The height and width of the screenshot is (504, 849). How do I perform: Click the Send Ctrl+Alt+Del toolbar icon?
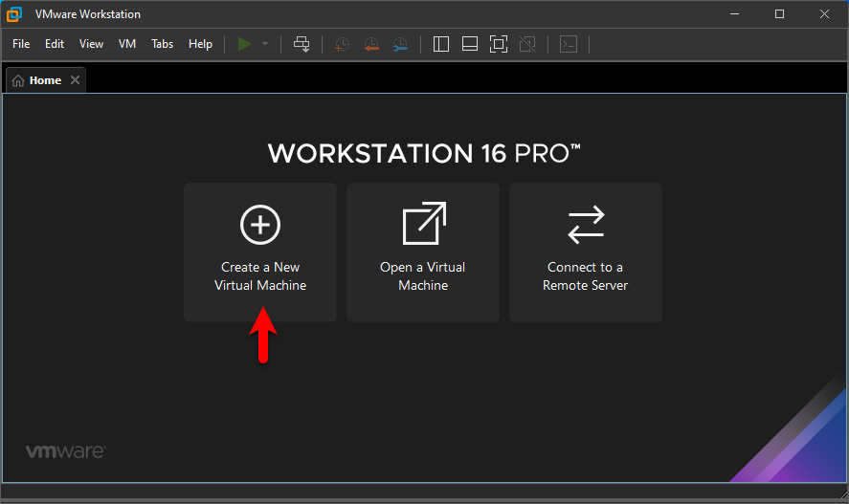coord(302,44)
